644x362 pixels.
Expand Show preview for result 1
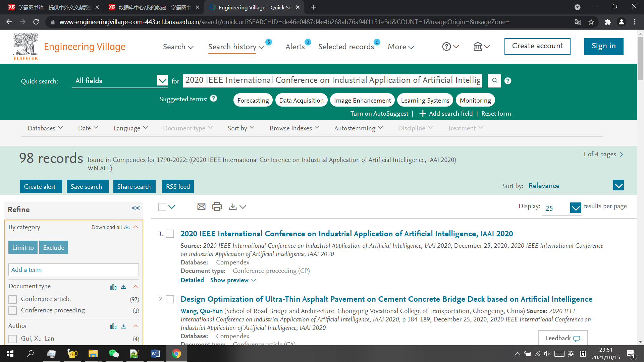(x=233, y=280)
